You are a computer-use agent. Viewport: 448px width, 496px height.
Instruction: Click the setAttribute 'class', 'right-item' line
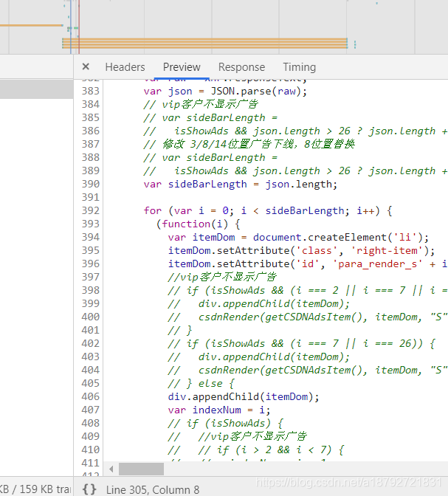click(302, 250)
